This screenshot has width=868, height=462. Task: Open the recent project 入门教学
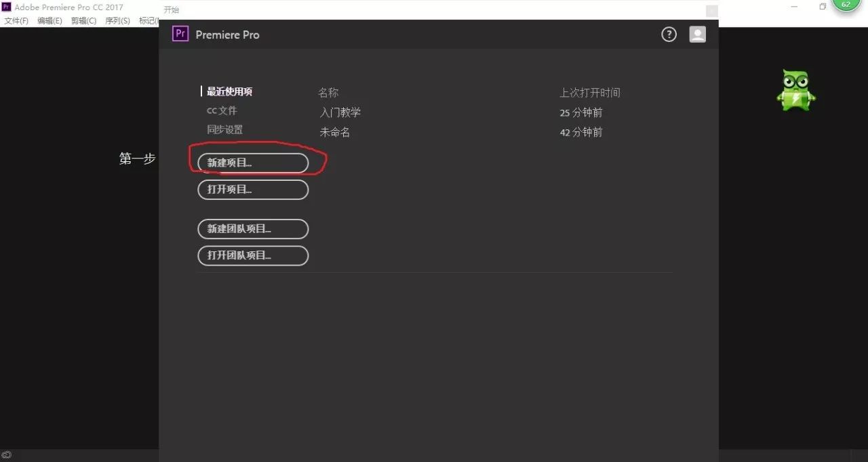pos(340,112)
